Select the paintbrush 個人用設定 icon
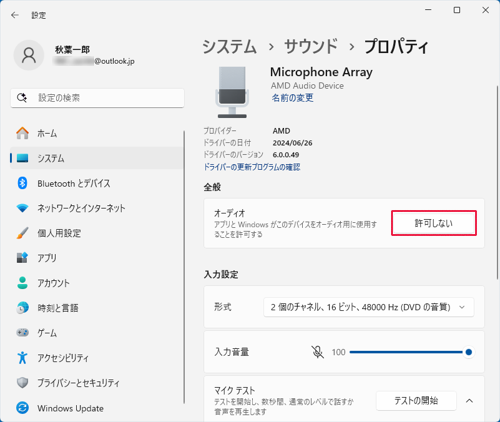This screenshot has height=422, width=500. coord(22,233)
